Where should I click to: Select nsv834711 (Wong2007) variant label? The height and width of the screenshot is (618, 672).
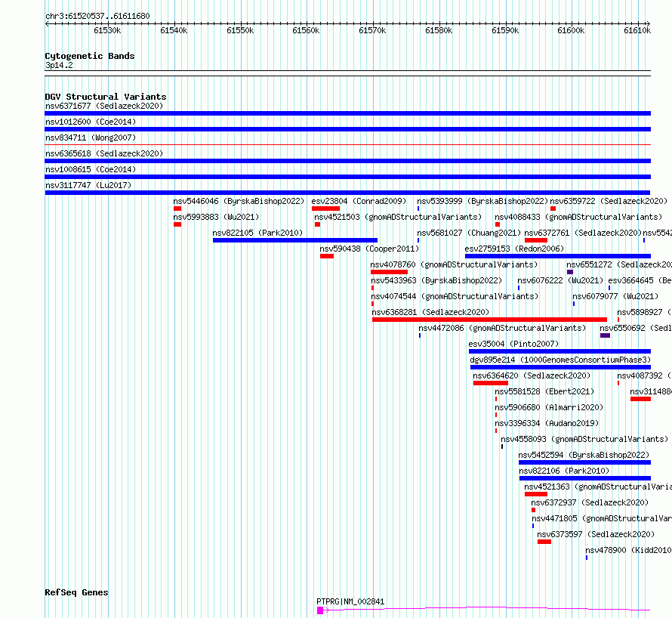(x=91, y=138)
